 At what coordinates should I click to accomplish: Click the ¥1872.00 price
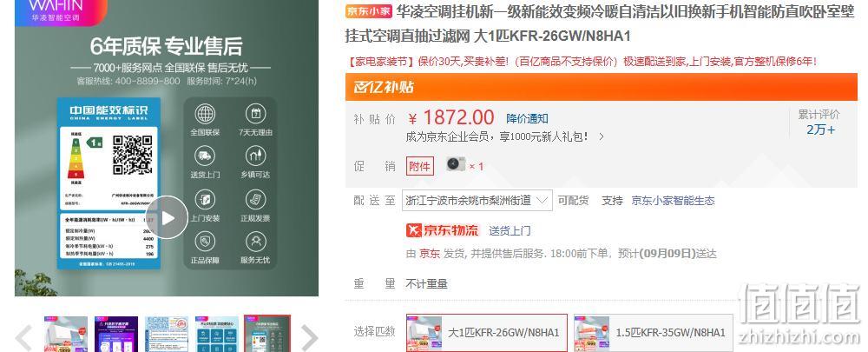[451, 117]
